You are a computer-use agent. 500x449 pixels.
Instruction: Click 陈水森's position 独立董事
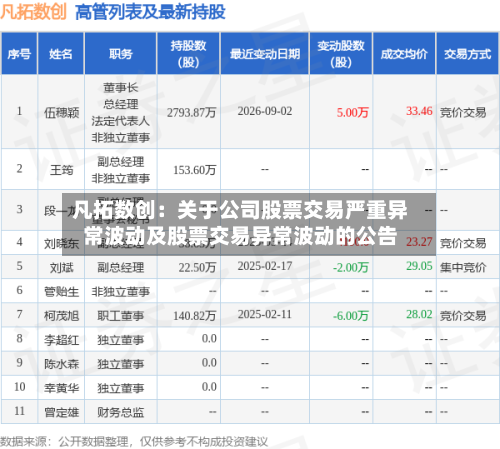(x=121, y=364)
